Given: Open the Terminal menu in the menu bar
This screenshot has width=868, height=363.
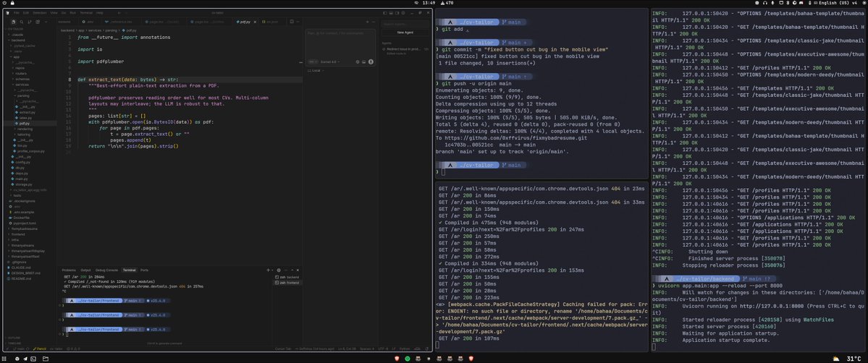Looking at the screenshot, I should click(x=86, y=13).
